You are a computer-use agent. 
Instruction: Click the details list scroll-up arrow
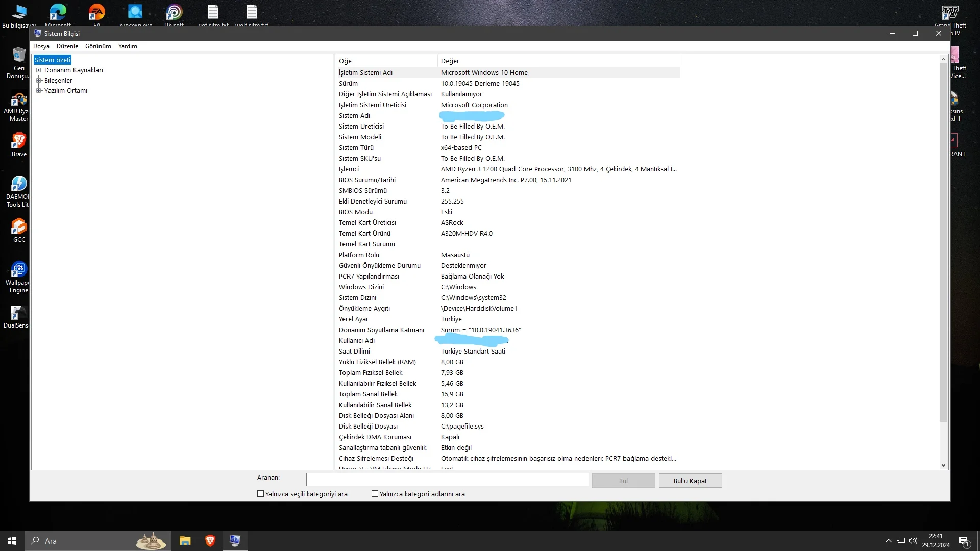pyautogui.click(x=943, y=60)
